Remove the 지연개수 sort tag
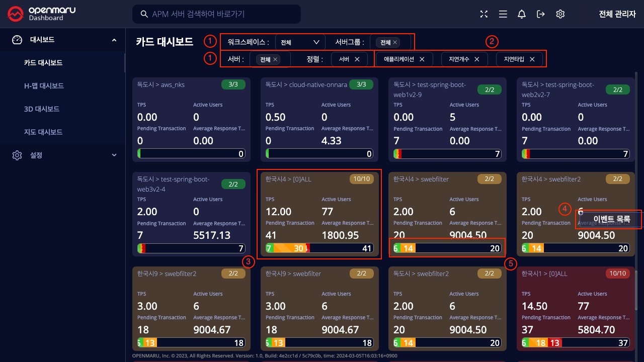The image size is (644, 362). [477, 59]
